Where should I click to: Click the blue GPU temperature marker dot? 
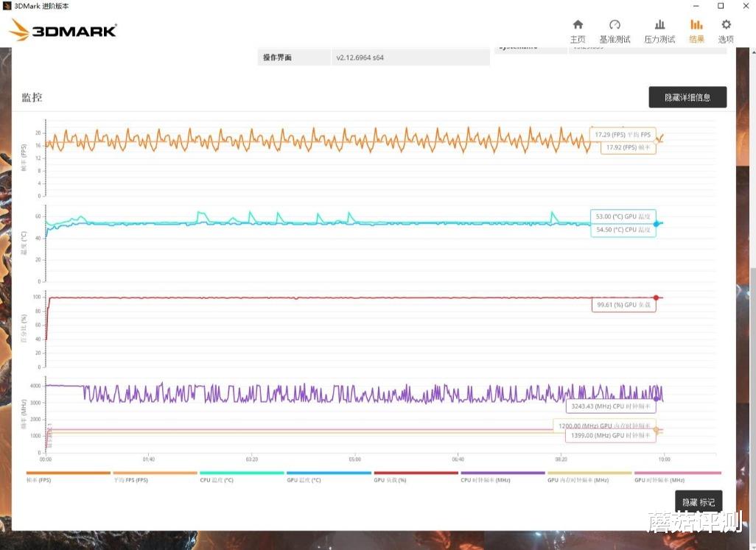click(x=657, y=224)
